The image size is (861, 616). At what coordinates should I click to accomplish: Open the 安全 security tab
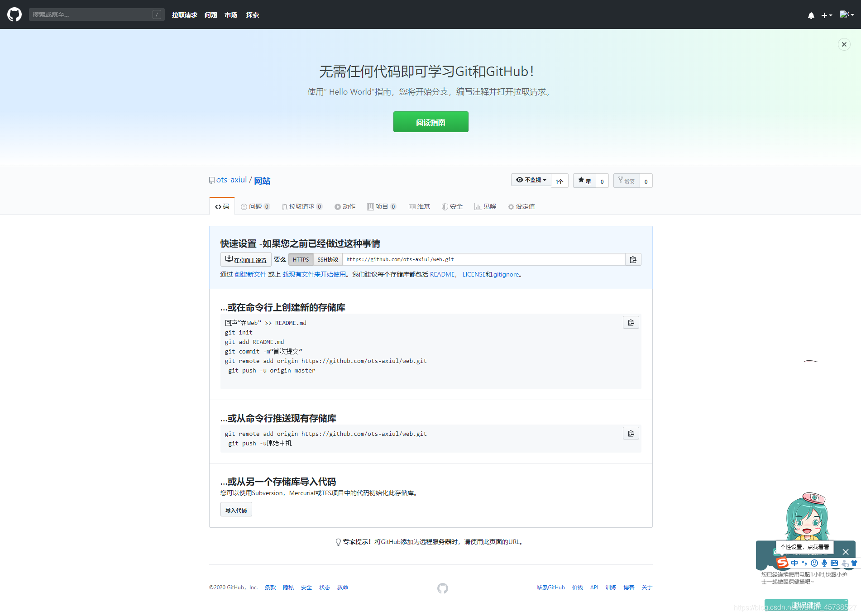click(x=452, y=206)
